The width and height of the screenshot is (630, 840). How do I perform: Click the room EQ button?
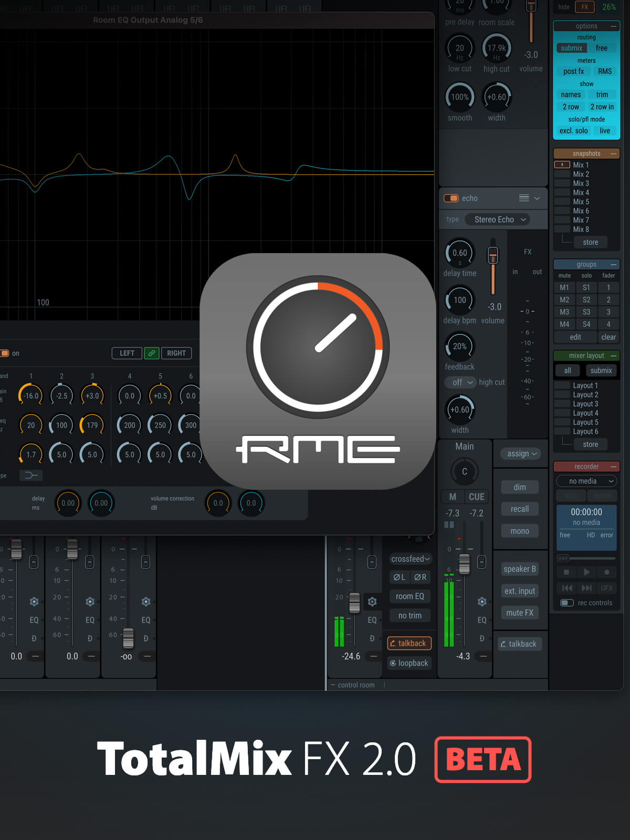coord(410,596)
